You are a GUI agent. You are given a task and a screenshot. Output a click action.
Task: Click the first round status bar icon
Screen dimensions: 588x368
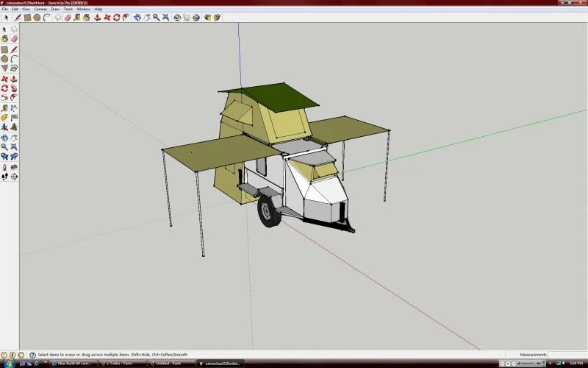click(4, 355)
